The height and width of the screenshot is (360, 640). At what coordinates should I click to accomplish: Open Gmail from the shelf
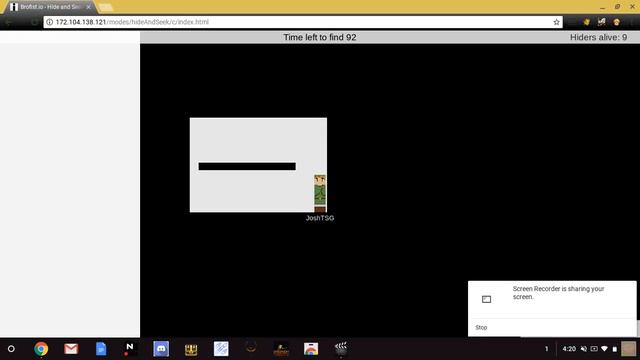pyautogui.click(x=71, y=349)
